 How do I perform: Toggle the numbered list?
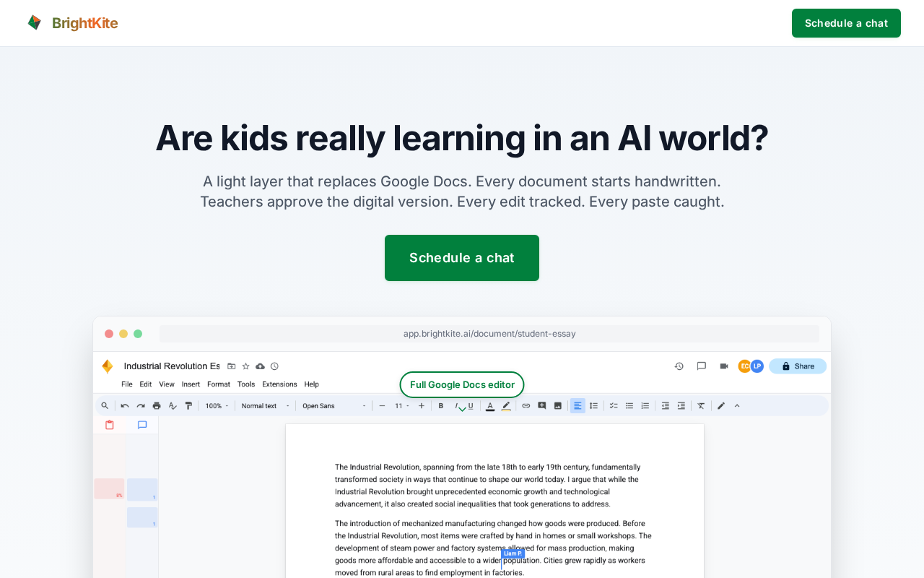tap(645, 406)
